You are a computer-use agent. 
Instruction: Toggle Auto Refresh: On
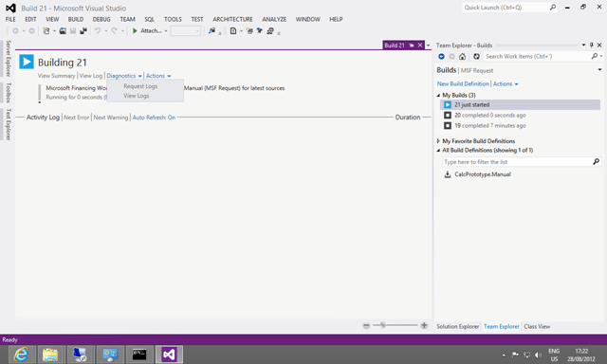pyautogui.click(x=154, y=118)
